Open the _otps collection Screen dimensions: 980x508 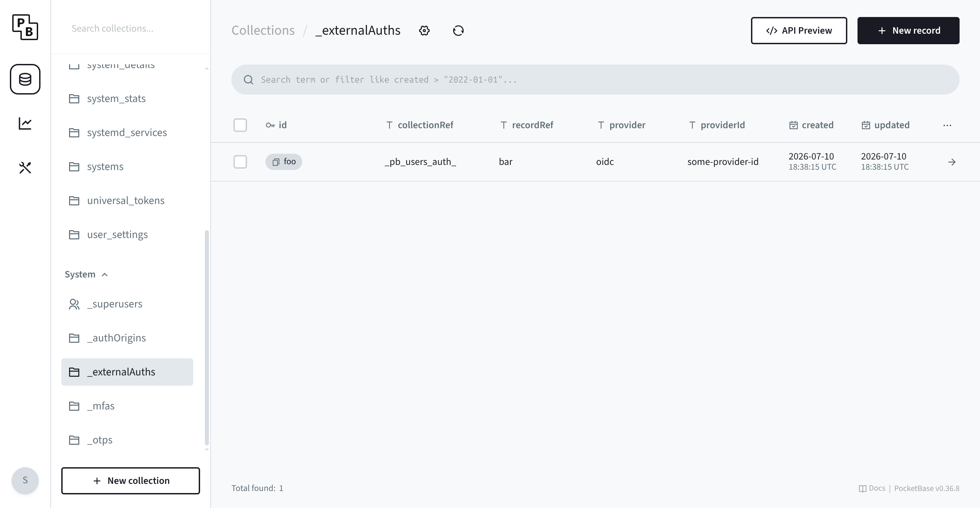(127, 440)
